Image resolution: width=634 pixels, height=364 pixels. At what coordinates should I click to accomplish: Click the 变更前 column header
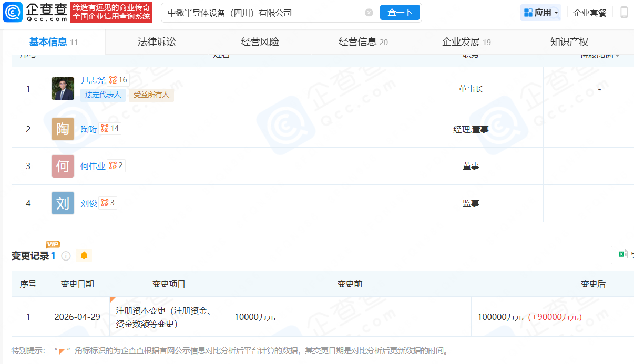coord(350,284)
